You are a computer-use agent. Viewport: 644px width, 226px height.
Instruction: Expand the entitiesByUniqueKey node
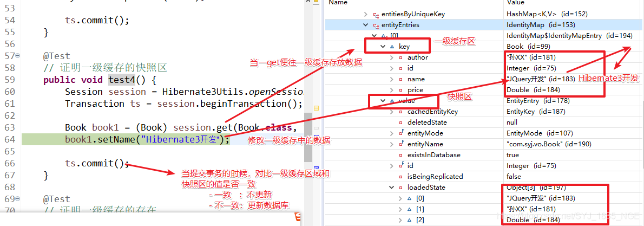pyautogui.click(x=365, y=14)
